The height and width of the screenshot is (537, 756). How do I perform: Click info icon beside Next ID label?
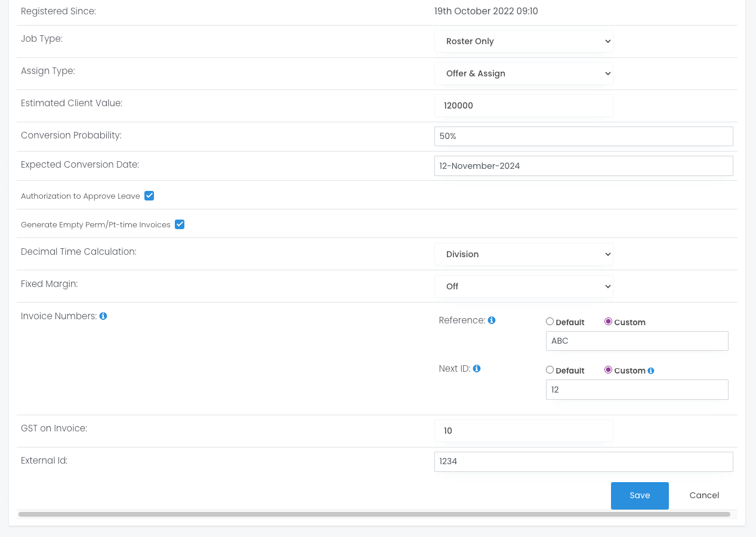click(x=477, y=369)
